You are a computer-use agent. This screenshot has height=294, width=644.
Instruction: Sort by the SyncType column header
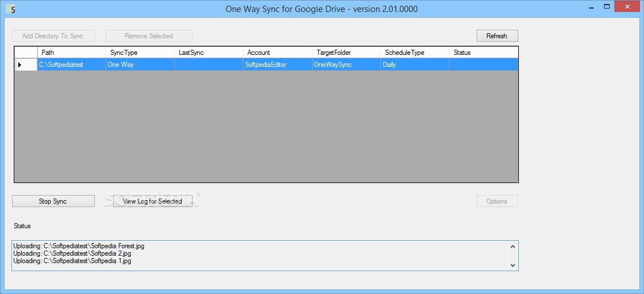pos(140,53)
